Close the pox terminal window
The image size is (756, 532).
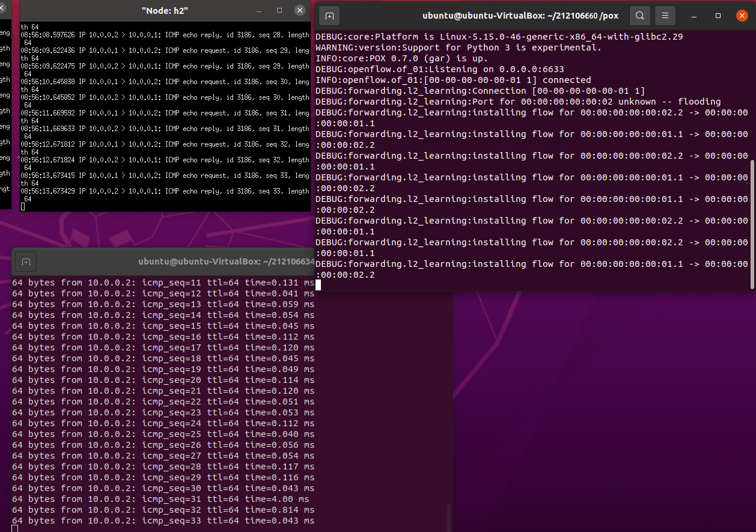coord(742,16)
